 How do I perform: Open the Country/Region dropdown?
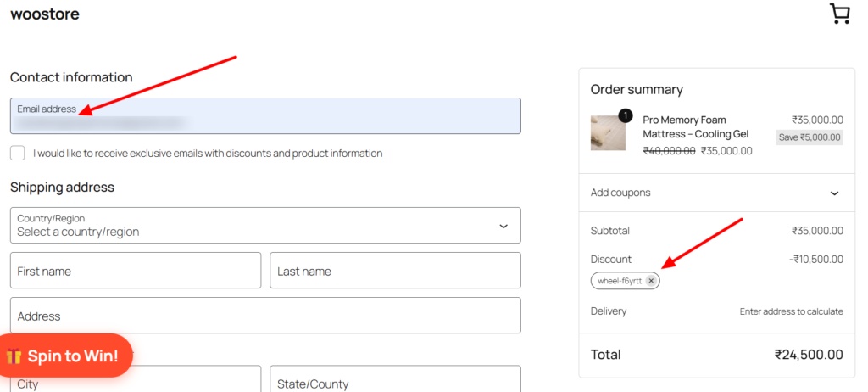265,225
